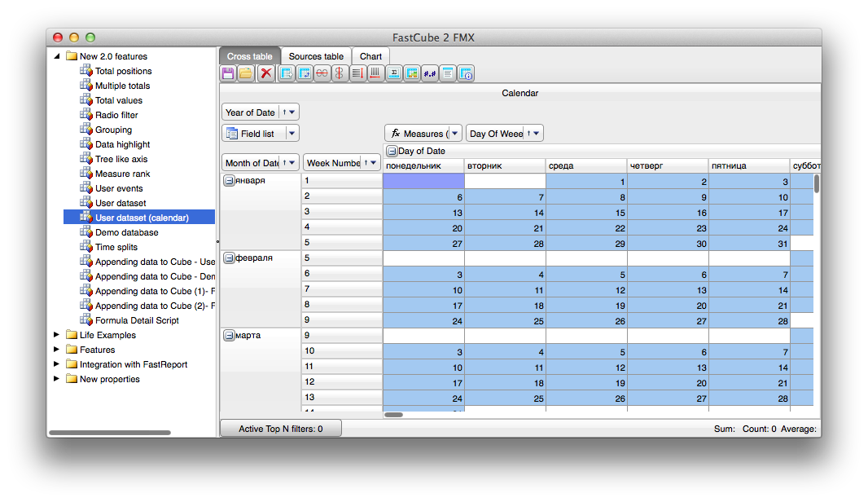Click the понедельник column header

423,165
